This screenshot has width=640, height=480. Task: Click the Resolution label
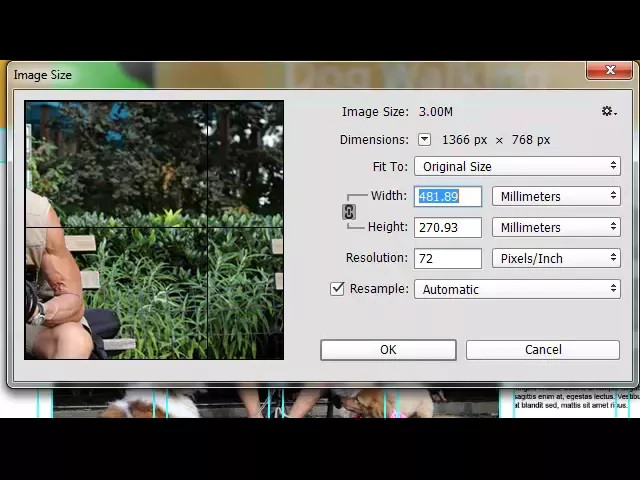tap(376, 258)
